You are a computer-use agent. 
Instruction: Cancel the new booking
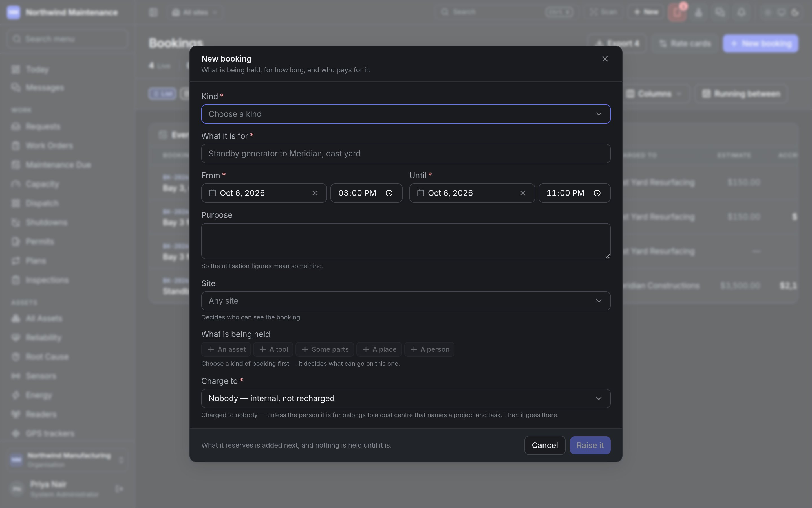[x=545, y=445]
